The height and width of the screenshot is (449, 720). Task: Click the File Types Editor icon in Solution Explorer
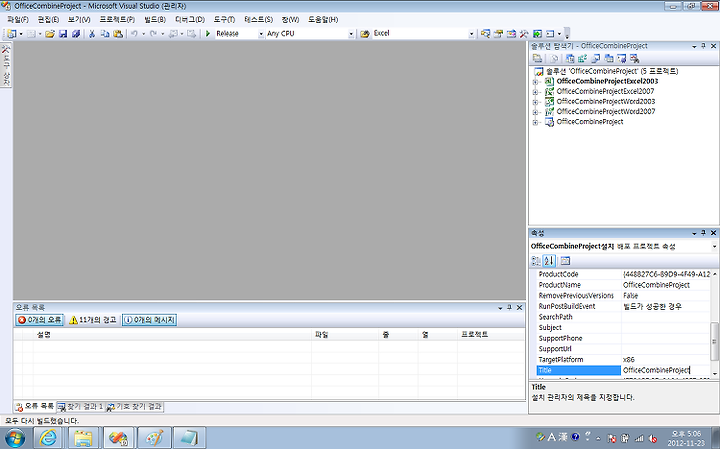pyautogui.click(x=596, y=58)
